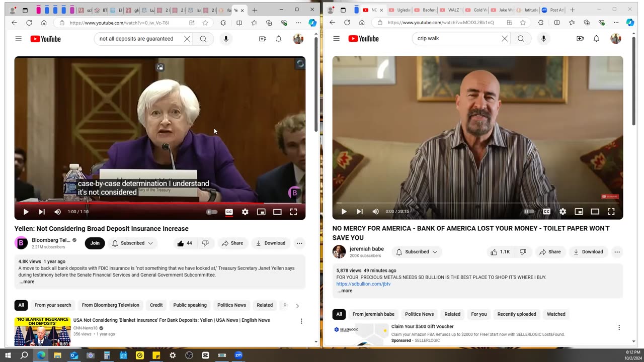Join Bloomberg Television channel membership

point(95,243)
